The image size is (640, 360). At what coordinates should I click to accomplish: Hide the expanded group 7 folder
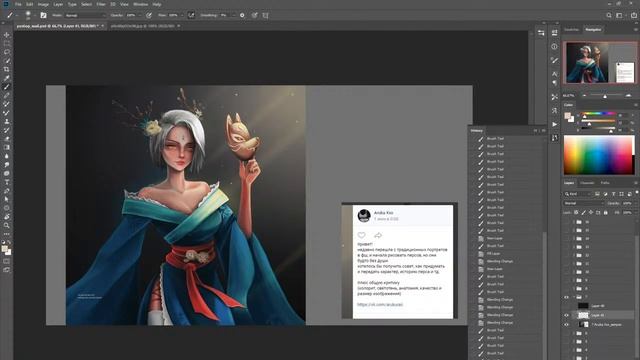(x=567, y=297)
